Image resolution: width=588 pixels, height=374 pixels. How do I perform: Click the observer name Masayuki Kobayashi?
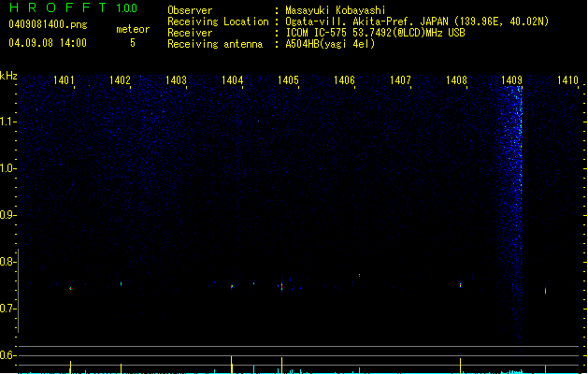[336, 10]
